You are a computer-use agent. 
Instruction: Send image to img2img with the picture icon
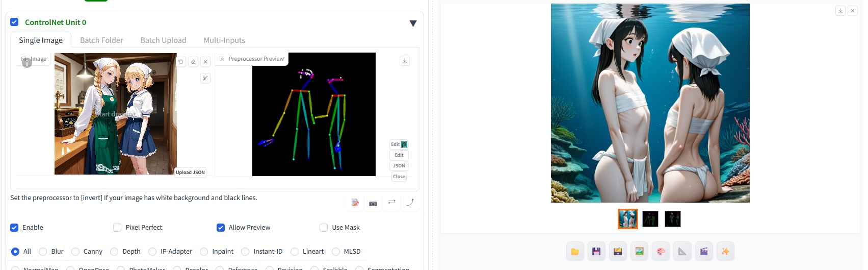tap(639, 251)
